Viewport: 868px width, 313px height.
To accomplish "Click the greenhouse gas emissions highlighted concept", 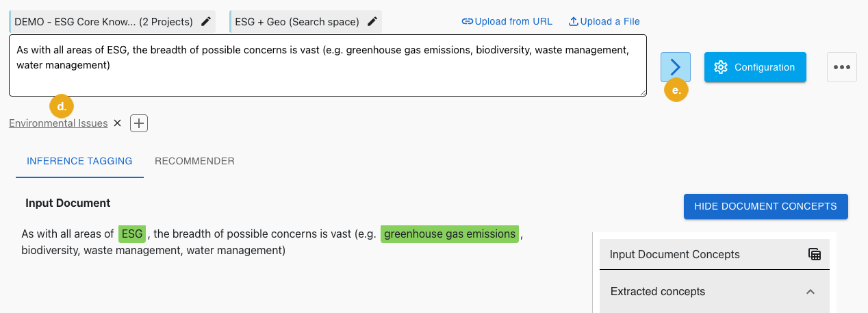I will point(450,234).
